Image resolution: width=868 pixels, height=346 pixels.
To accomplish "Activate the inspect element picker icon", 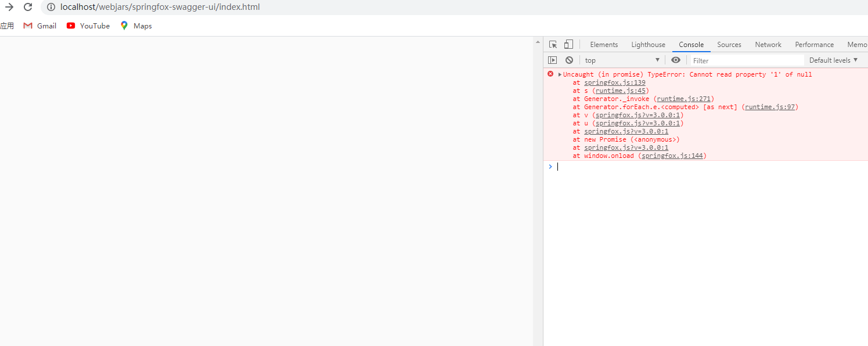I will pyautogui.click(x=553, y=45).
